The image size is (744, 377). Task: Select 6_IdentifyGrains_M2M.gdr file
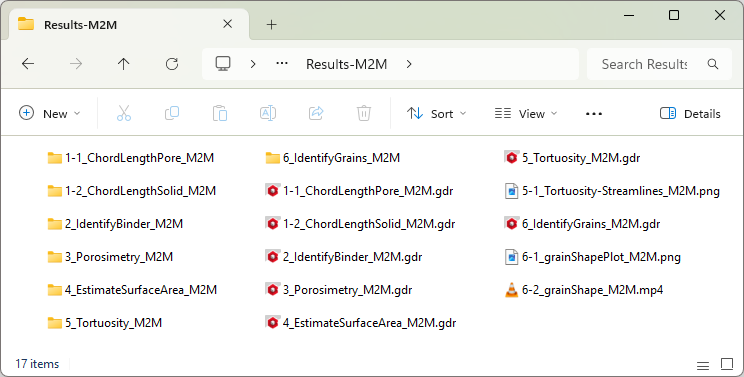[583, 224]
